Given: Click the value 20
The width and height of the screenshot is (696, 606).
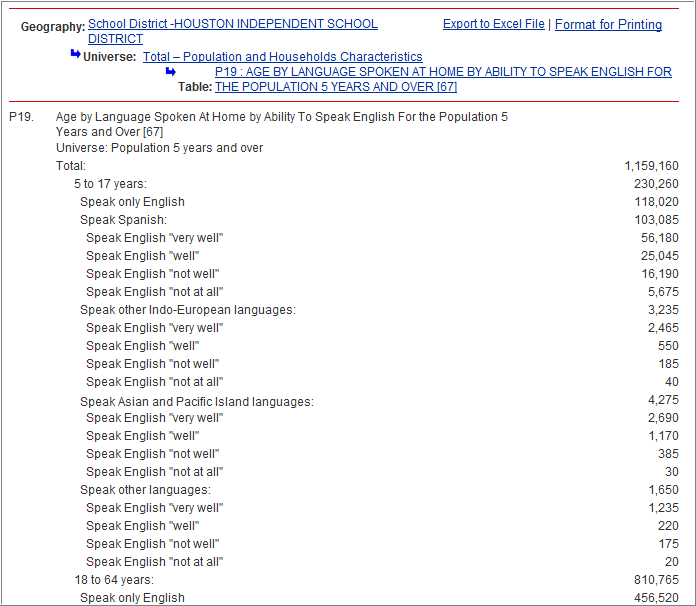Looking at the screenshot, I should 672,562.
